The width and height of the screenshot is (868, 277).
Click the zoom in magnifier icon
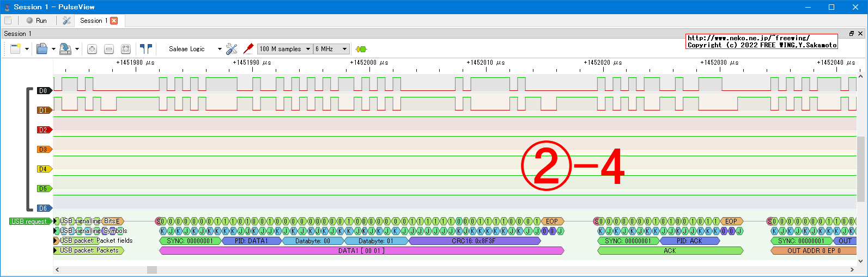92,49
